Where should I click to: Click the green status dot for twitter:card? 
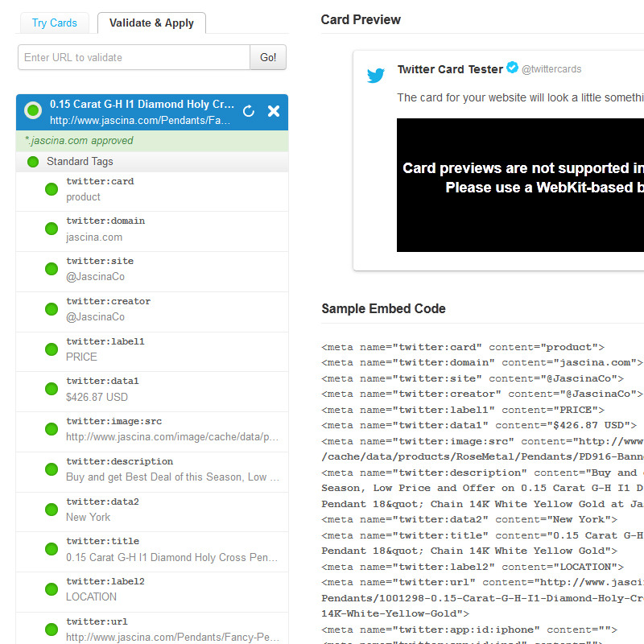52,189
